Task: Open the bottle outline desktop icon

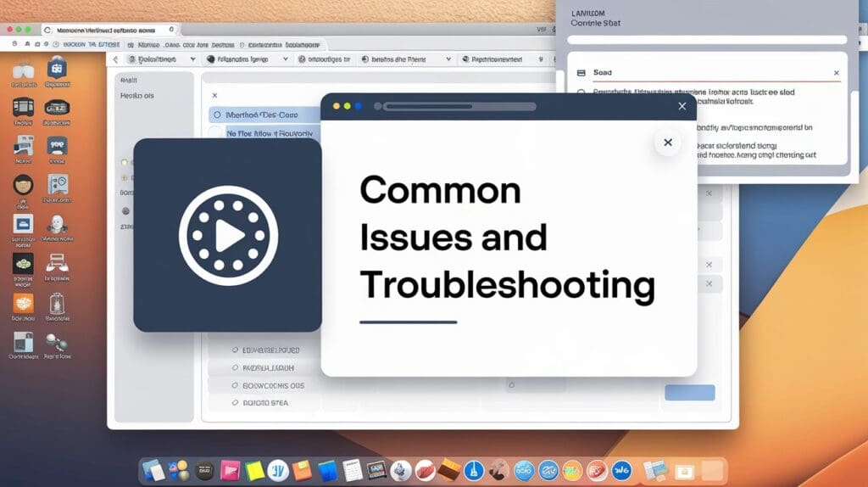Action: pyautogui.click(x=57, y=304)
